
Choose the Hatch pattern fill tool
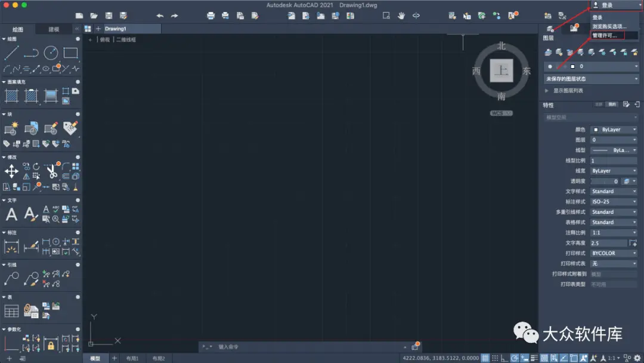(11, 96)
